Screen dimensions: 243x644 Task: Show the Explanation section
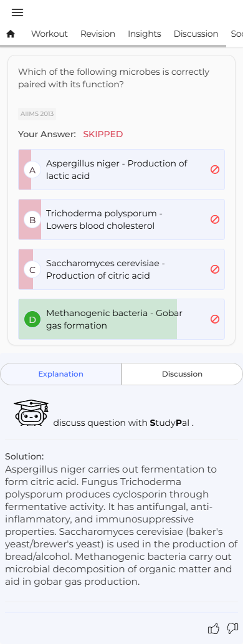61,374
